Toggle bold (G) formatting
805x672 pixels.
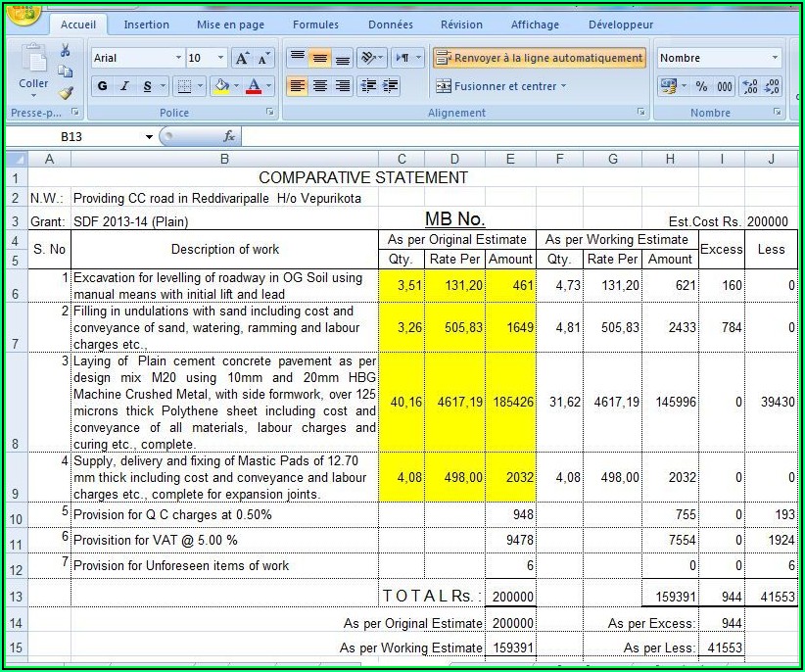tap(102, 86)
